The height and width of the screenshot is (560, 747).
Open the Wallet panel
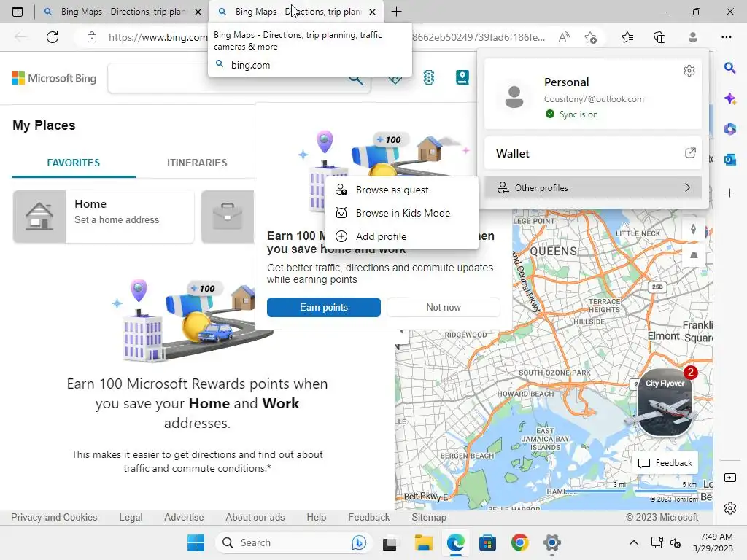[593, 153]
